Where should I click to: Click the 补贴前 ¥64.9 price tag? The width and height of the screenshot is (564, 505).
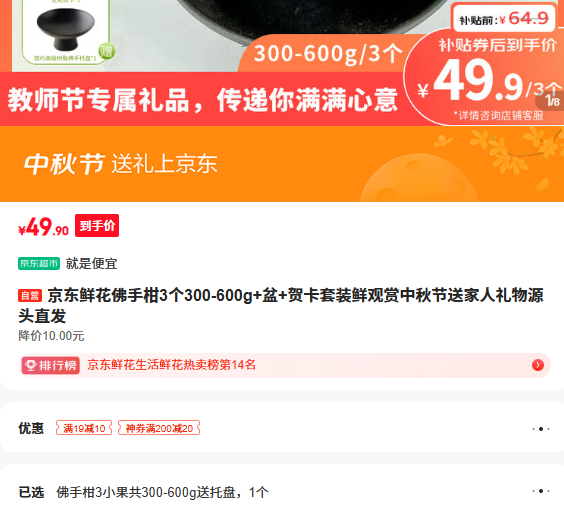click(x=504, y=19)
